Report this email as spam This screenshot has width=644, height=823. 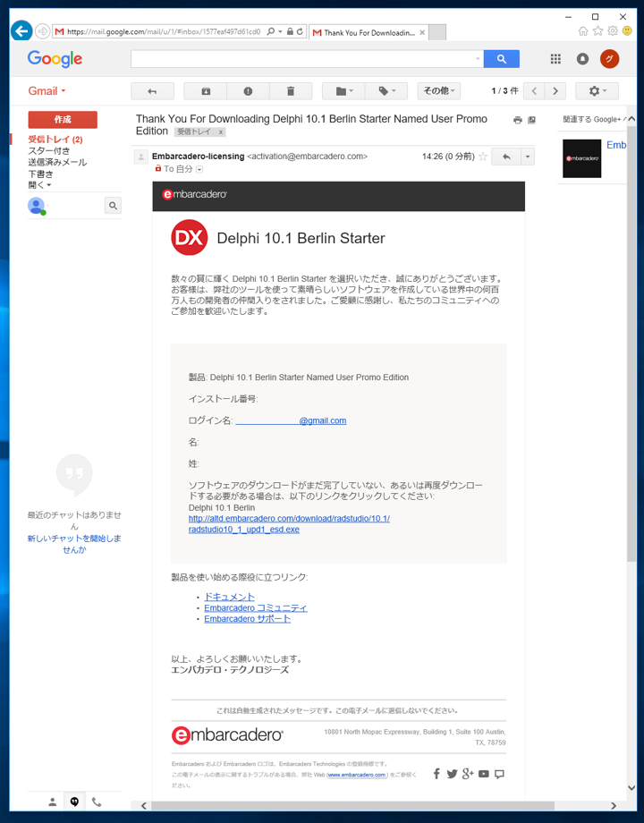[249, 91]
